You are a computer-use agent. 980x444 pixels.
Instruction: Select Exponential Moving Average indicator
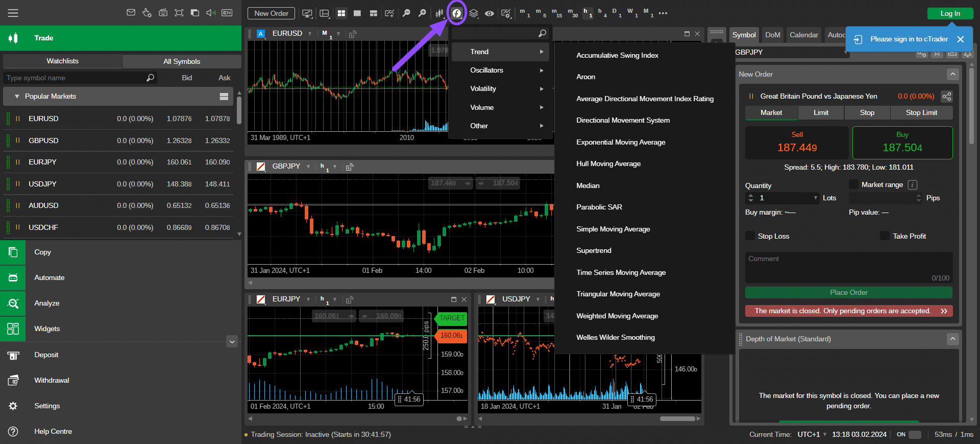pyautogui.click(x=621, y=143)
